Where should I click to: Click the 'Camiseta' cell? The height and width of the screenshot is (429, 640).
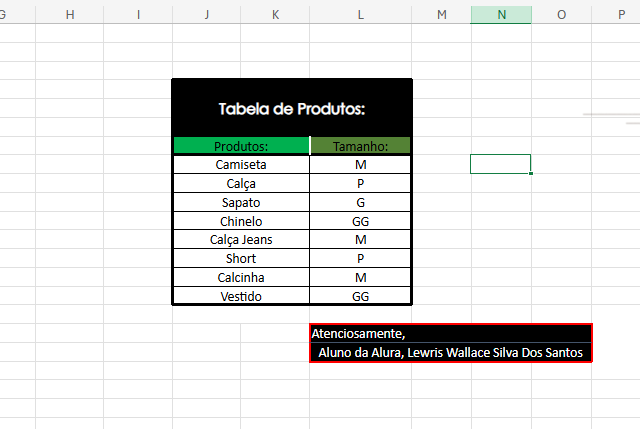click(x=241, y=164)
